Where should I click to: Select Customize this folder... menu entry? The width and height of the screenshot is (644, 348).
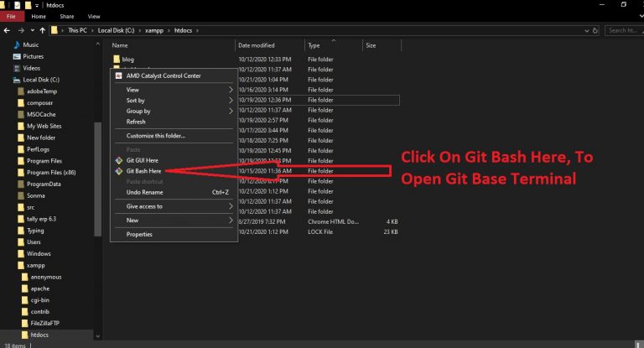pos(156,135)
